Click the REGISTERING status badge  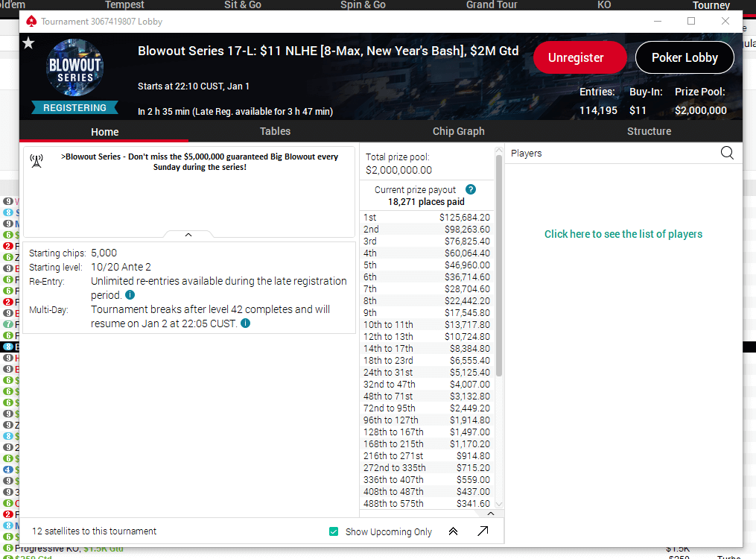click(x=74, y=107)
